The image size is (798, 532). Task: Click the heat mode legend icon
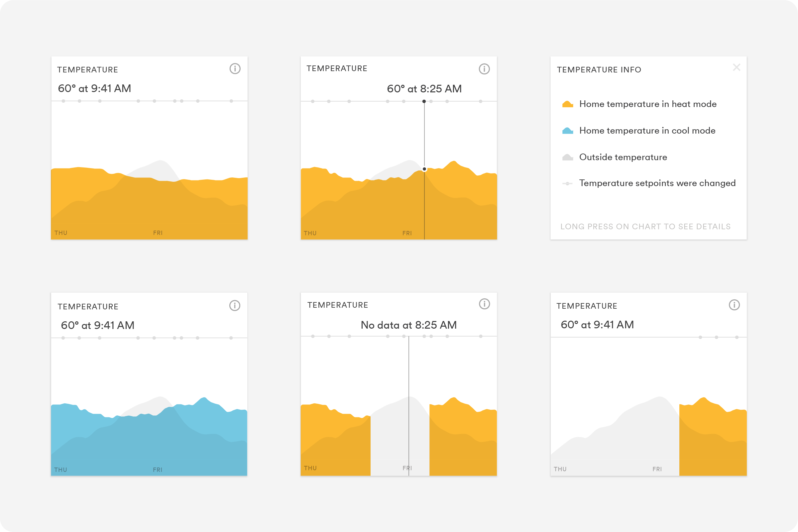(x=567, y=104)
